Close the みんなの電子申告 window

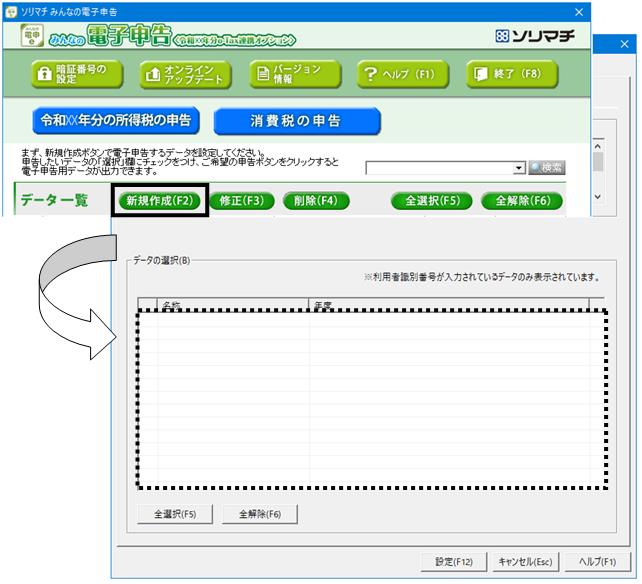click(579, 12)
